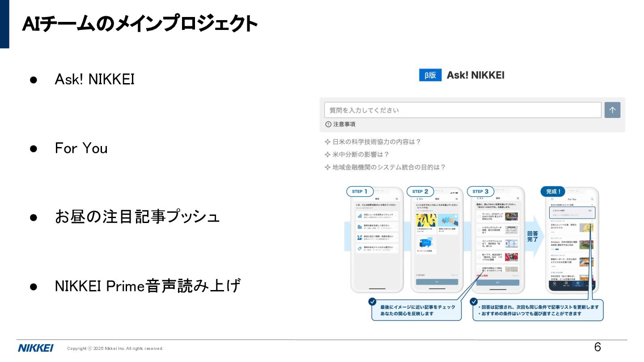Select the radio button for トヨタとダイムラー article
Screen dimensions: 644x362
pos(479,230)
